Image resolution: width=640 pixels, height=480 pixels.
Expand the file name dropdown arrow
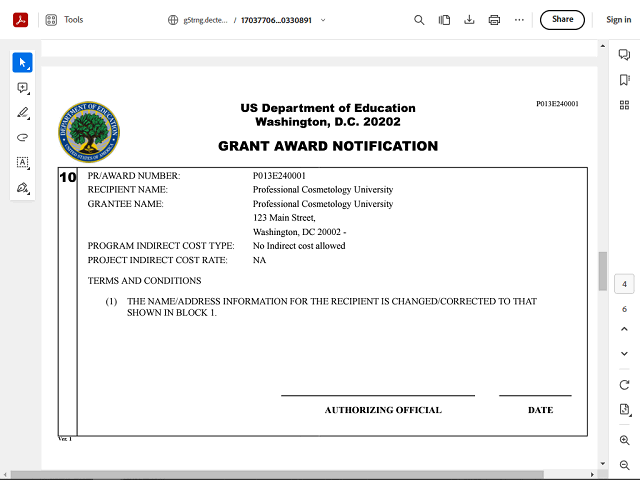(x=323, y=20)
